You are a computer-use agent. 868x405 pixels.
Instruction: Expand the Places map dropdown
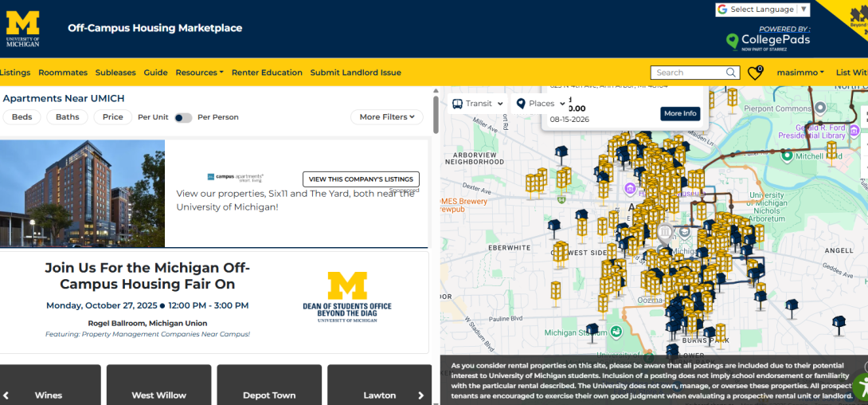coord(541,104)
